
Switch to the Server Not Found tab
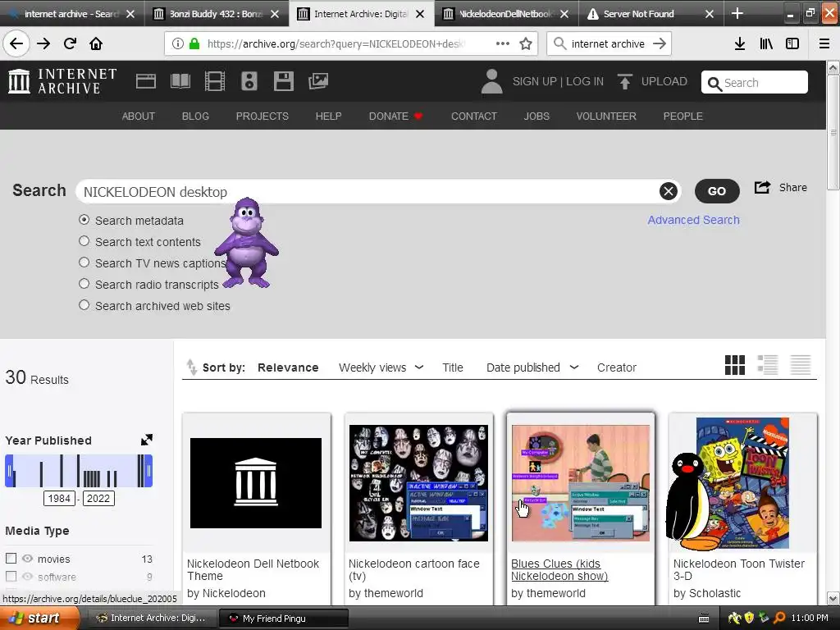651,13
